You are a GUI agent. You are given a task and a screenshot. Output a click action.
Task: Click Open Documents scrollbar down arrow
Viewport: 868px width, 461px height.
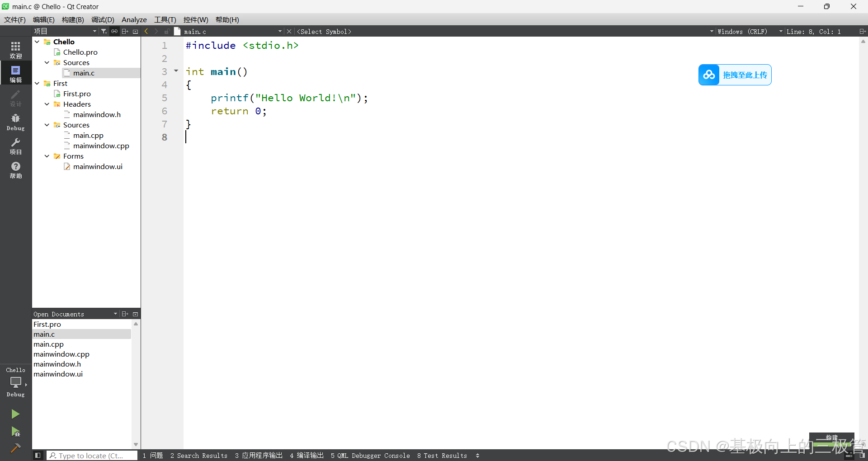tap(136, 445)
